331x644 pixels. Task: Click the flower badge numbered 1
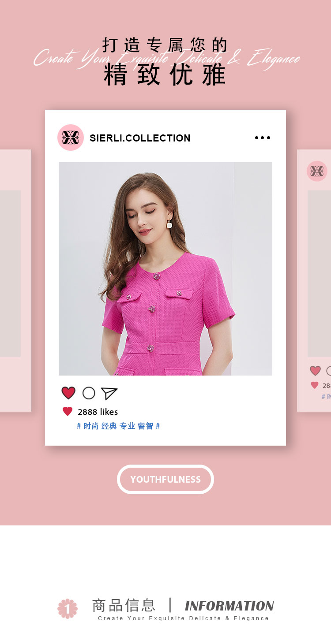[68, 609]
